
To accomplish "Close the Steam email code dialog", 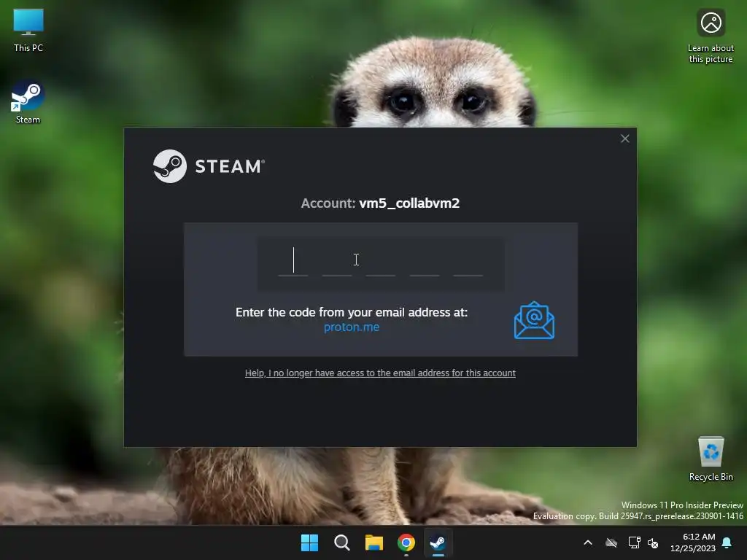I will [625, 139].
